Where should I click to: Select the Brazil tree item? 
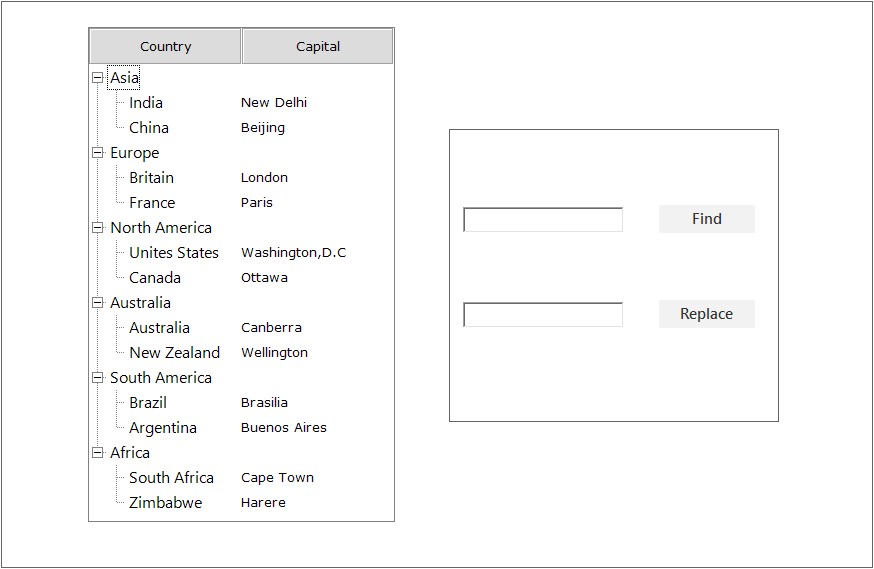(148, 403)
